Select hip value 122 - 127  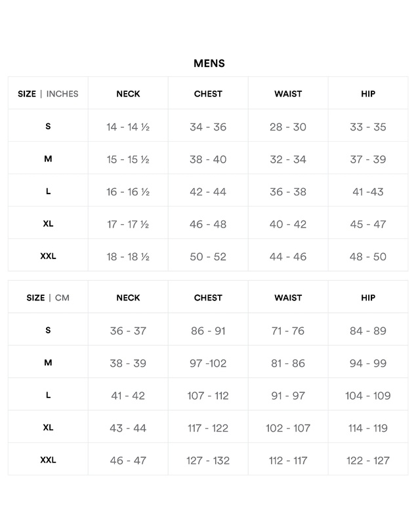pyautogui.click(x=368, y=460)
